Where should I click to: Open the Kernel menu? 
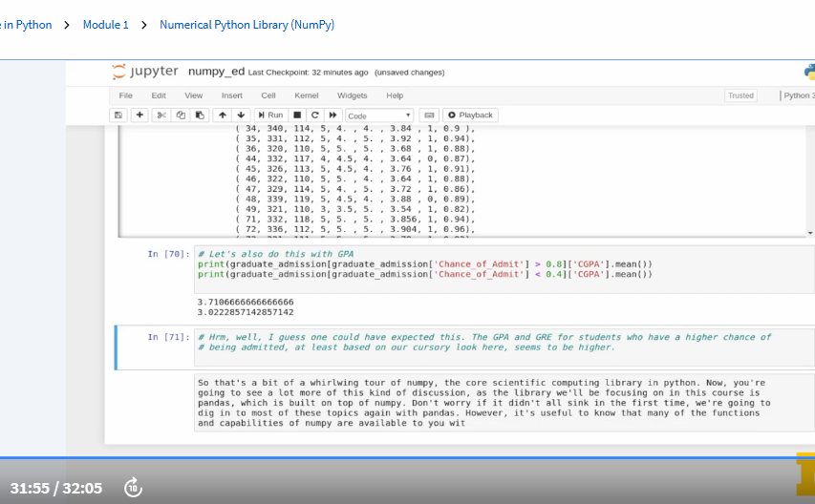pyautogui.click(x=306, y=95)
